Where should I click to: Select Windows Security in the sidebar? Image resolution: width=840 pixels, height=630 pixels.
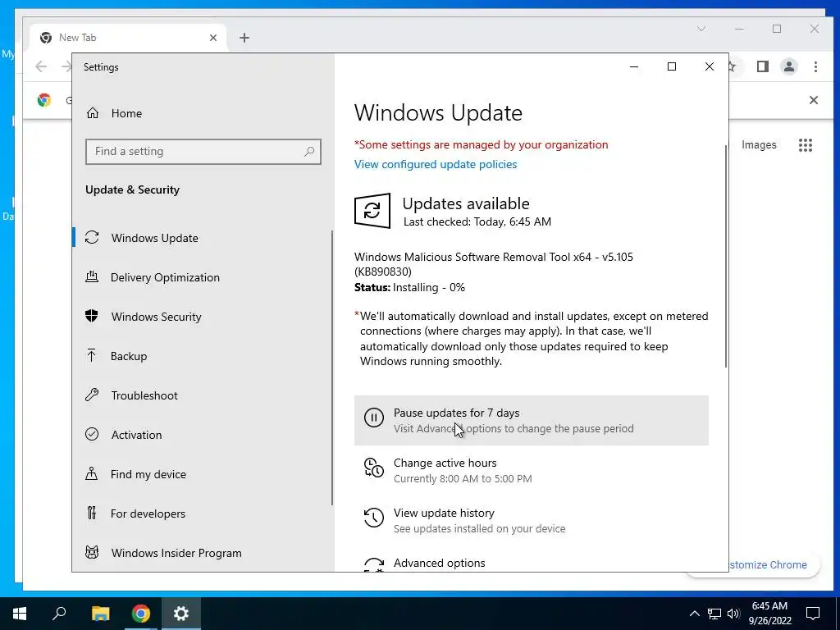coord(203,317)
